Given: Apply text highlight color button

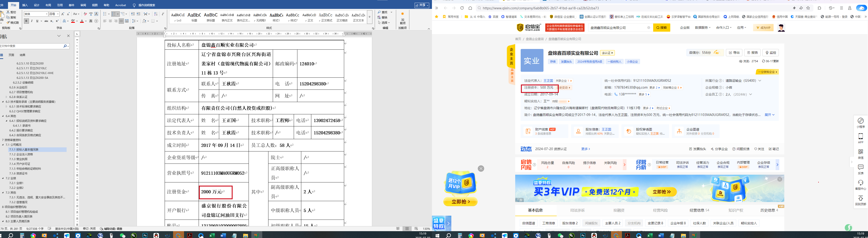Looking at the screenshot, I should [73, 21].
